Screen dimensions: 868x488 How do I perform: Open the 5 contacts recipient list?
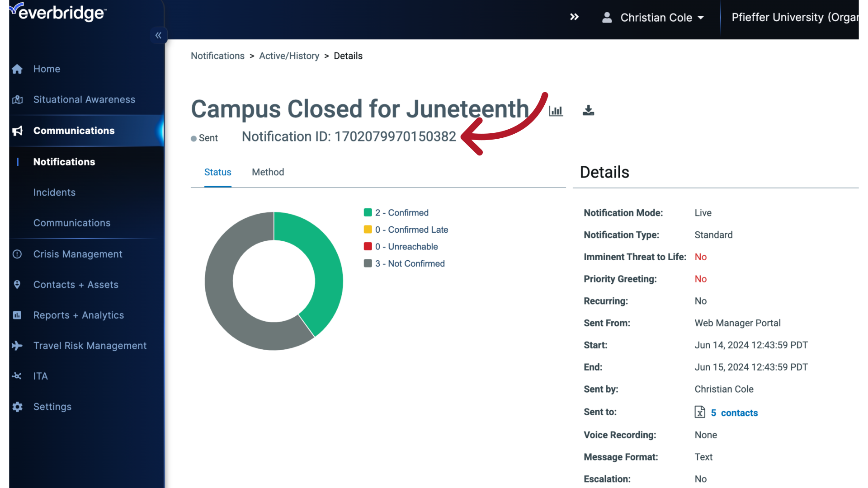point(734,413)
